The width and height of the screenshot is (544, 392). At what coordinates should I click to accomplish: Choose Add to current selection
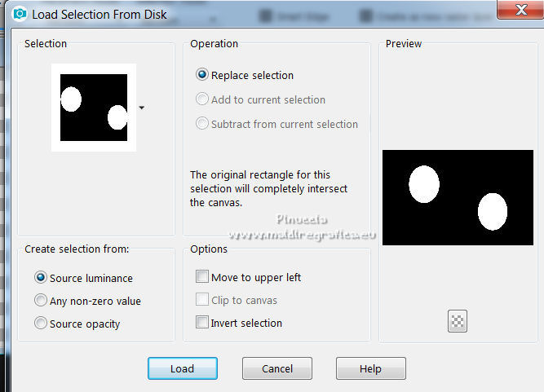pos(202,99)
